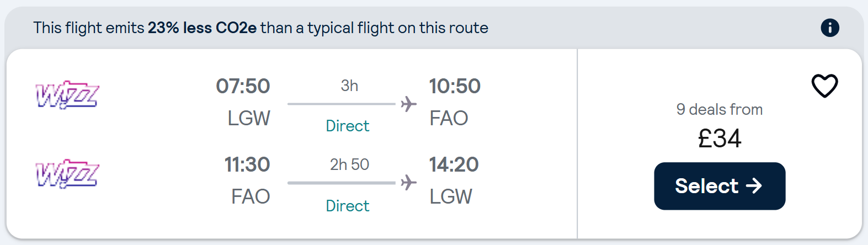The height and width of the screenshot is (245, 868).
Task: Click the outbound Direct label
Action: click(347, 126)
